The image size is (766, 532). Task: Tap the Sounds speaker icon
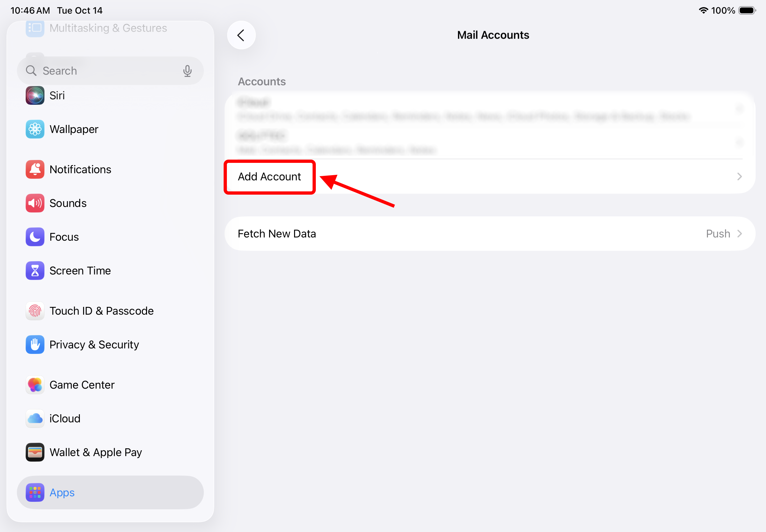point(35,203)
